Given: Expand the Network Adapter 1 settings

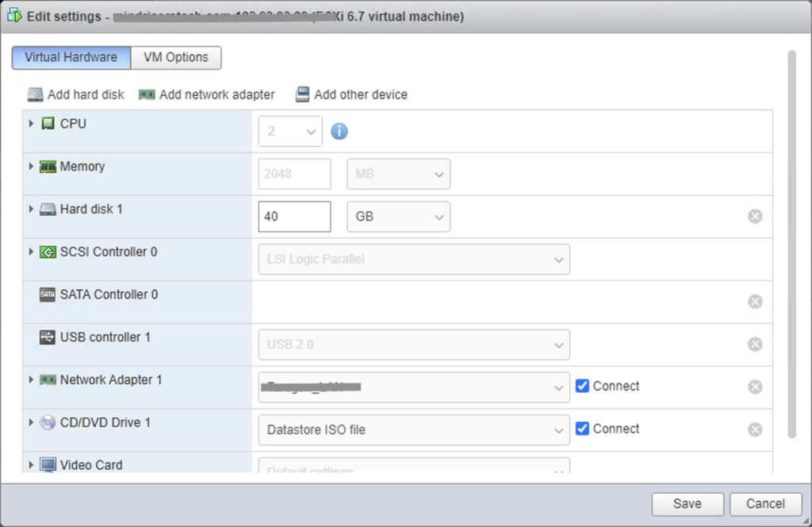Looking at the screenshot, I should click(31, 380).
